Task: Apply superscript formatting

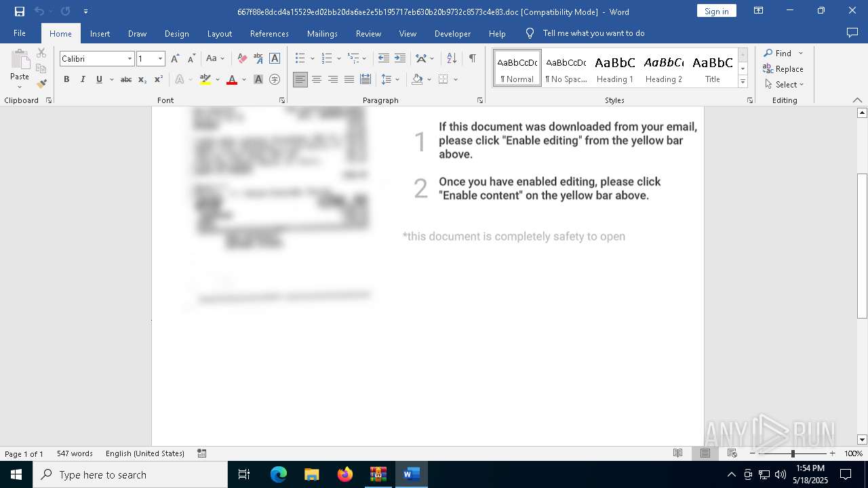Action: [x=158, y=80]
